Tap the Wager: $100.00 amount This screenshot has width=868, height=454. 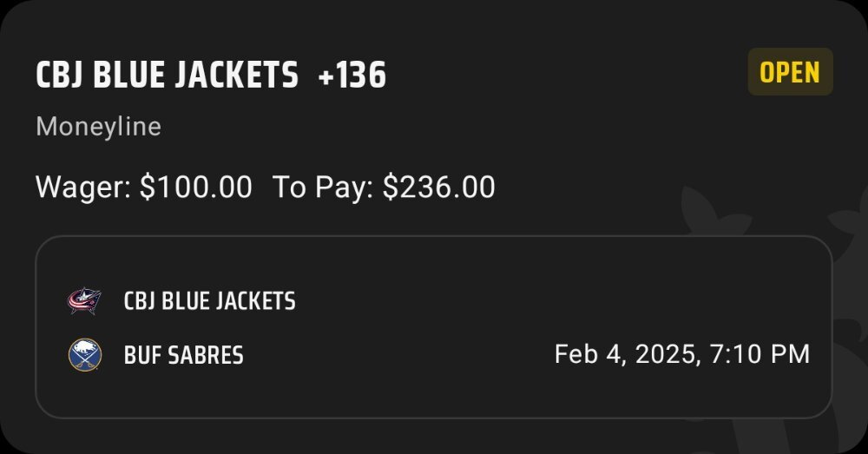(144, 187)
